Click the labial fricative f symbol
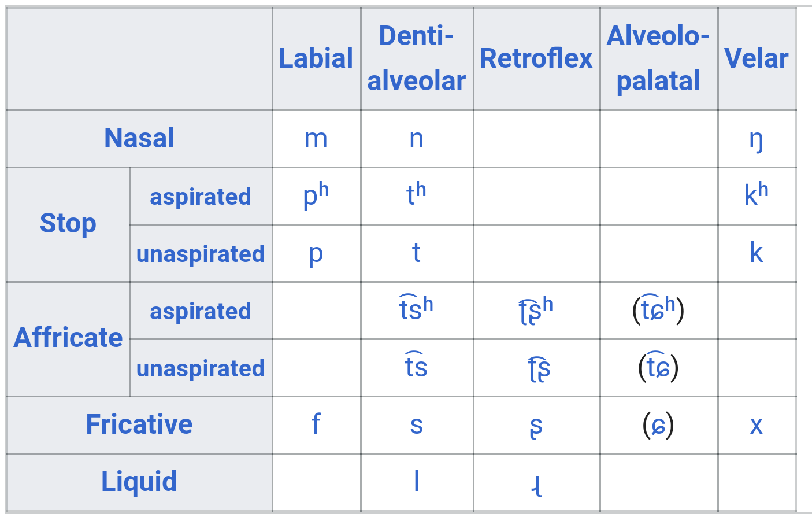The height and width of the screenshot is (517, 812). pos(316,424)
